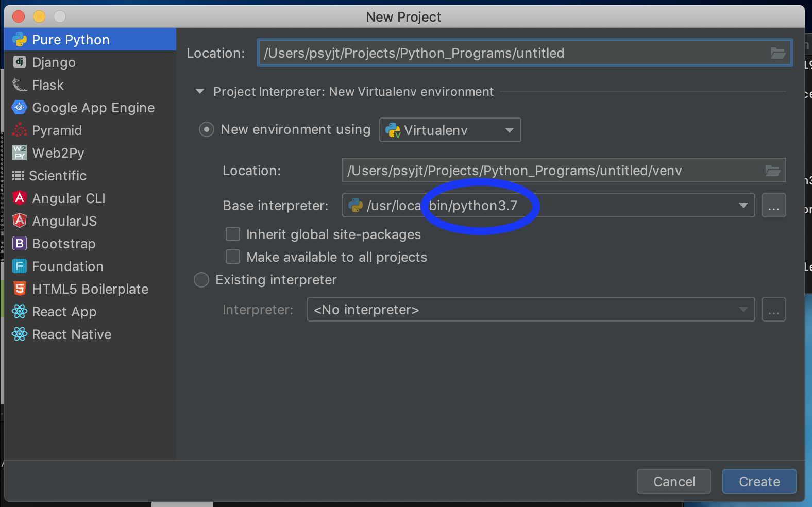Click the Django project type icon
Image resolution: width=812 pixels, height=507 pixels.
(19, 62)
